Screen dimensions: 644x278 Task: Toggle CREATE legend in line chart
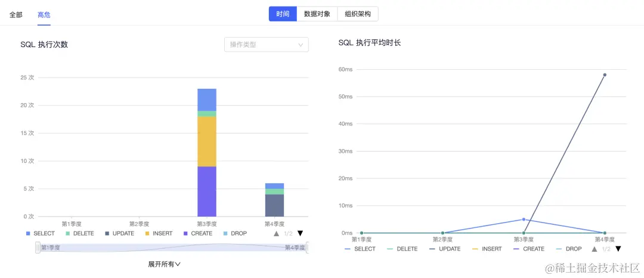[x=528, y=249]
